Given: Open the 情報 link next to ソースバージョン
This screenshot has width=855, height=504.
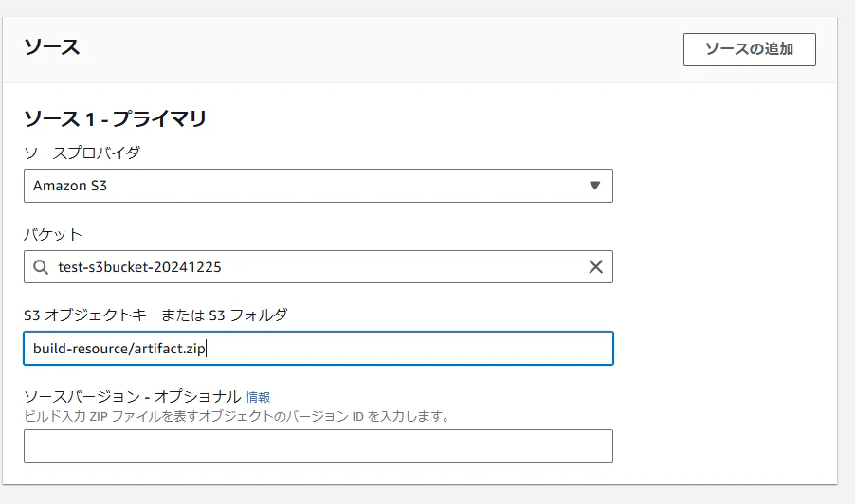Looking at the screenshot, I should click(x=258, y=397).
